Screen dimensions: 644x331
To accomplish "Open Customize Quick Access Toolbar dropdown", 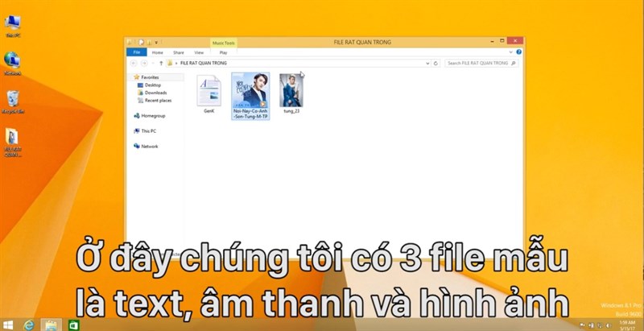I will pyautogui.click(x=156, y=43).
